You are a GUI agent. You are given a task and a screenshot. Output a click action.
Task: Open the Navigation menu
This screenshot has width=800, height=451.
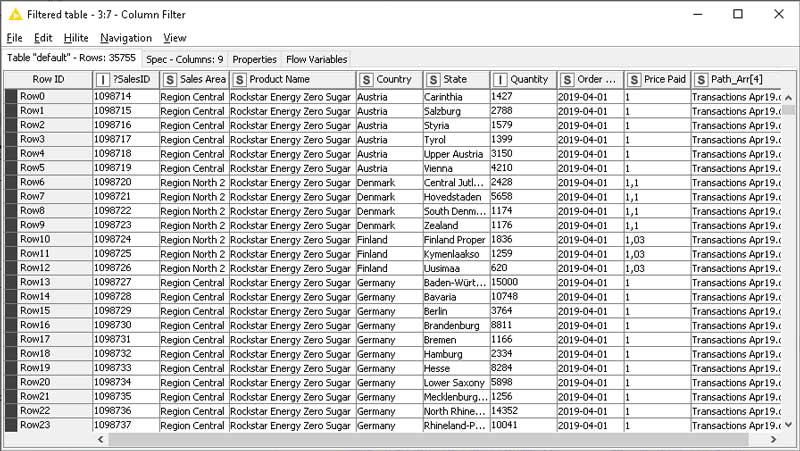point(126,38)
